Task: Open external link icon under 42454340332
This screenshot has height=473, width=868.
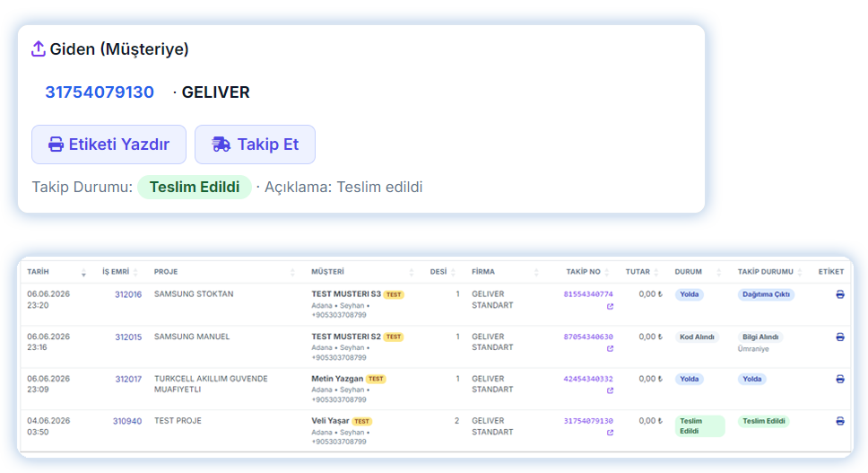Action: click(x=610, y=390)
